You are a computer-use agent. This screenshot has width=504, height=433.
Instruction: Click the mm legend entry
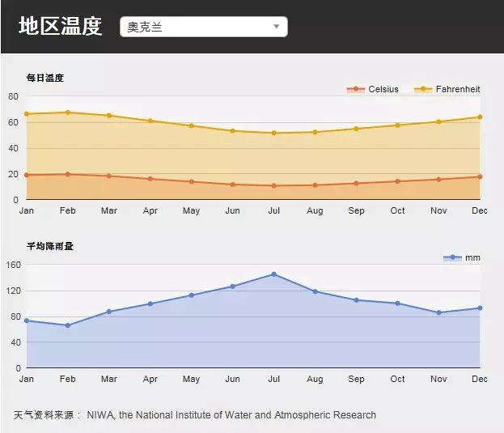tap(462, 257)
